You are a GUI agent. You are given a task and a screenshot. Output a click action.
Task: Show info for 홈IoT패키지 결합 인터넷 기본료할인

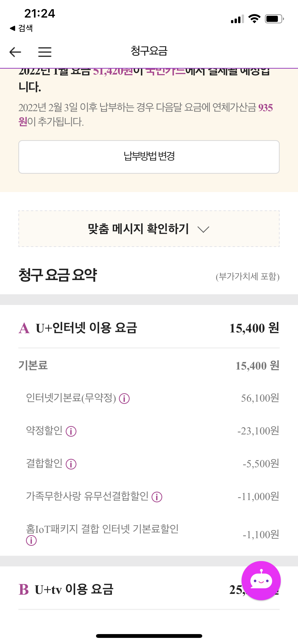pos(31,540)
